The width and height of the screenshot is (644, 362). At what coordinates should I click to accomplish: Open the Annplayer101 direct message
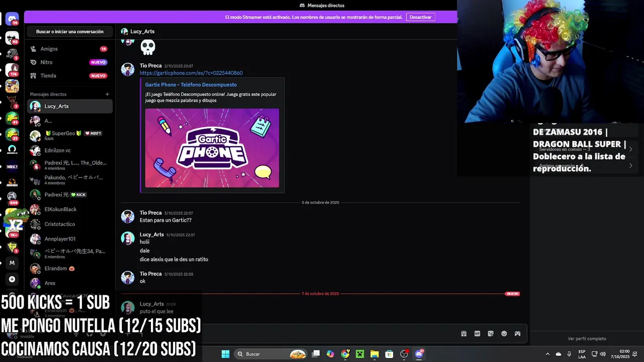coord(69,239)
